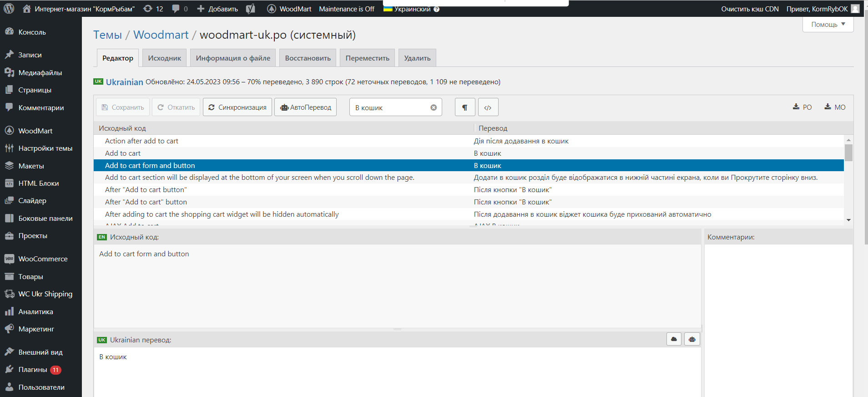Open the Украинский language switcher

[411, 9]
